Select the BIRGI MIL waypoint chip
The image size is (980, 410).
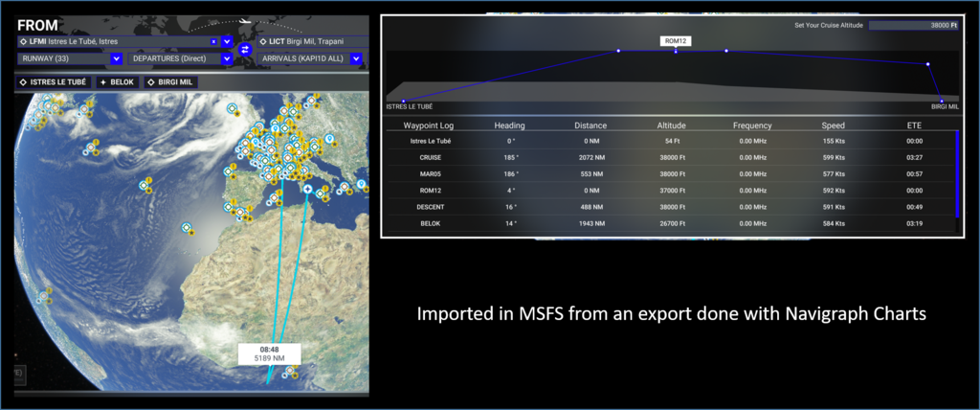(x=171, y=82)
